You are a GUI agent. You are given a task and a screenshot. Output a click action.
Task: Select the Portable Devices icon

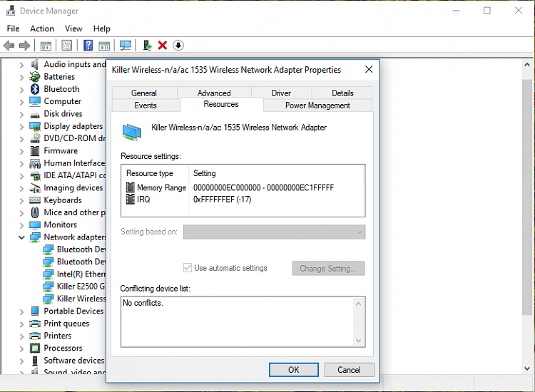tap(35, 311)
